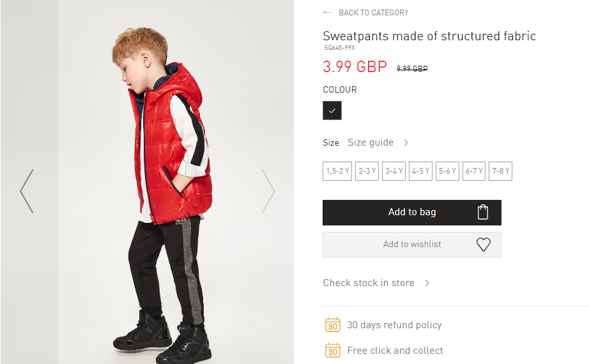Viewport: 589px width, 364px height.
Task: Expand the Check stock in store chevron
Action: [427, 283]
